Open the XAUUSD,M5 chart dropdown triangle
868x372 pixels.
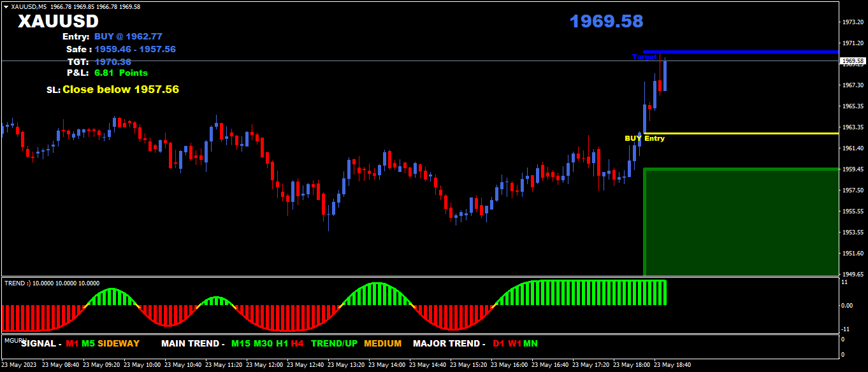click(6, 6)
